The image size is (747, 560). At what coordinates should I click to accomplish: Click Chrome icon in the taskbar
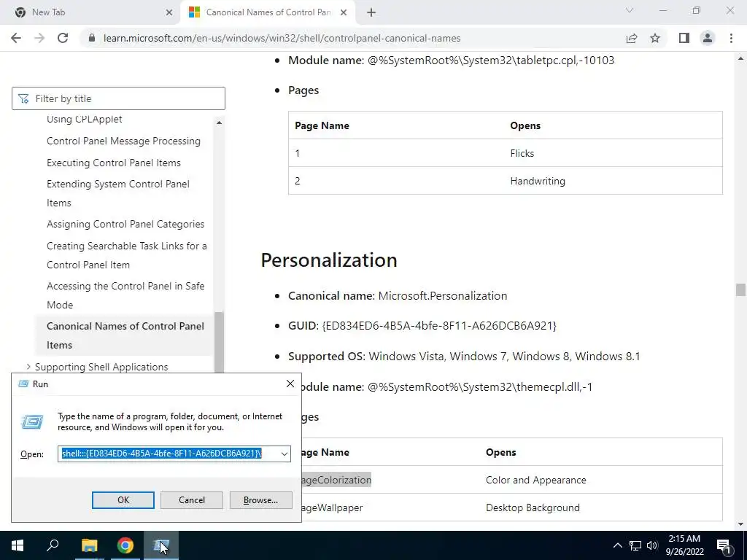click(x=125, y=545)
